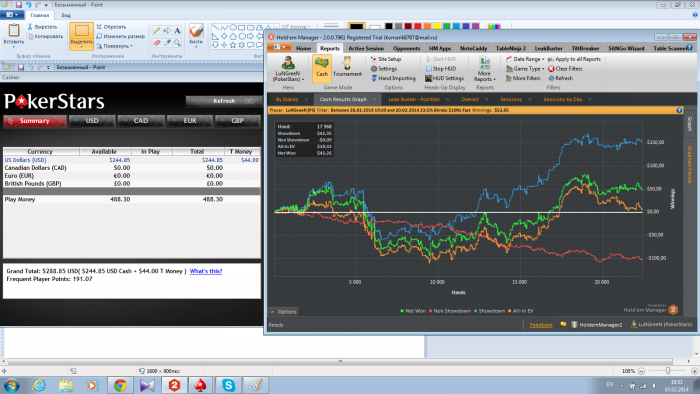Open the Date Range filter dropdown
The height and width of the screenshot is (394, 700).
pos(525,59)
